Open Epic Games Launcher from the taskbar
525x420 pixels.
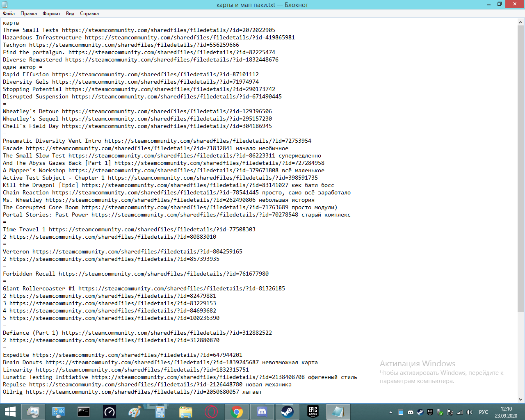(x=313, y=412)
